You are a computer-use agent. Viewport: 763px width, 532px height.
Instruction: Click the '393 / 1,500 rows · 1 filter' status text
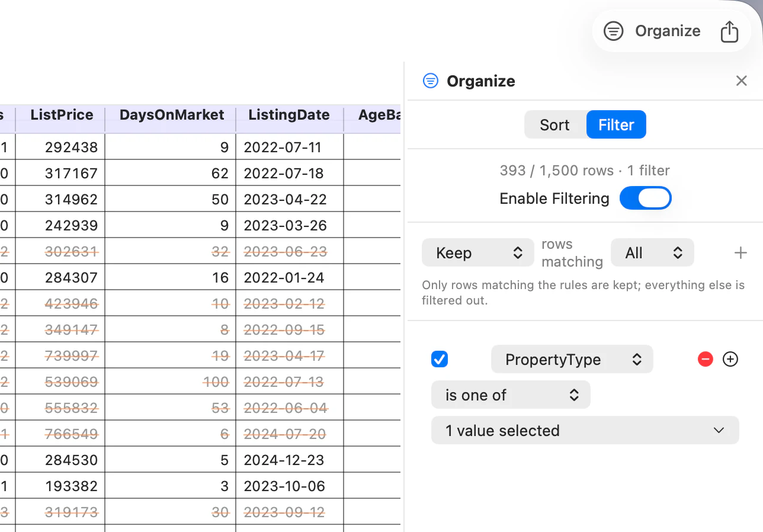point(585,171)
